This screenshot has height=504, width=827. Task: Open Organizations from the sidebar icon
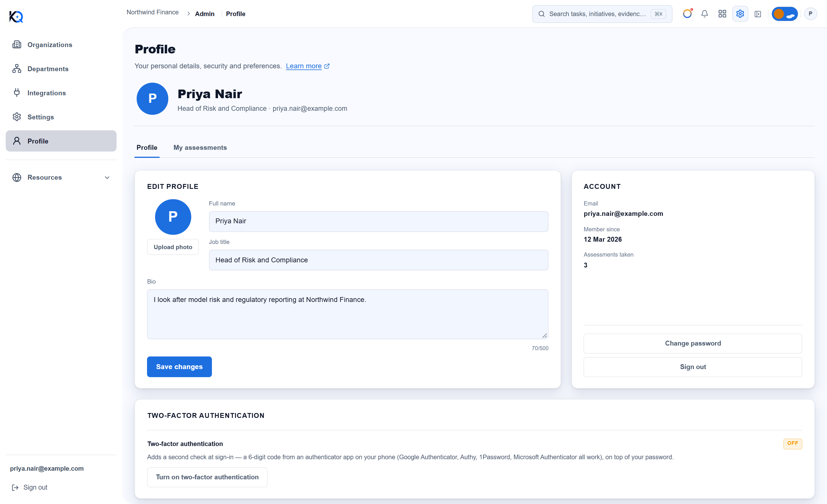click(17, 44)
